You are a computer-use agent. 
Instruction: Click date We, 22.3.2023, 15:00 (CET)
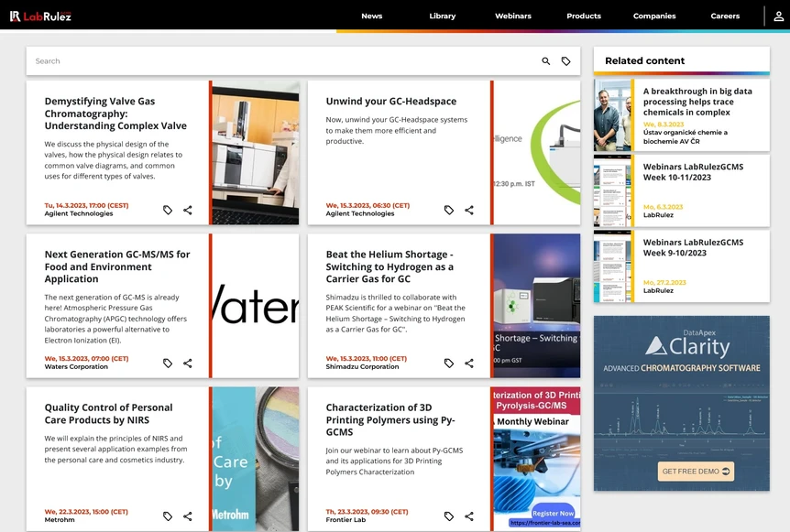pyautogui.click(x=86, y=511)
